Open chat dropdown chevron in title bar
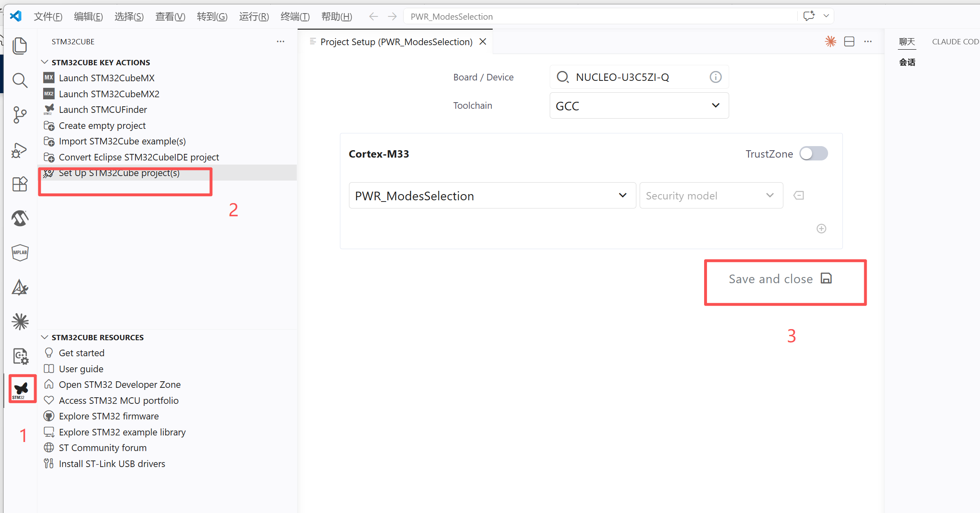The width and height of the screenshot is (980, 513). [x=826, y=16]
